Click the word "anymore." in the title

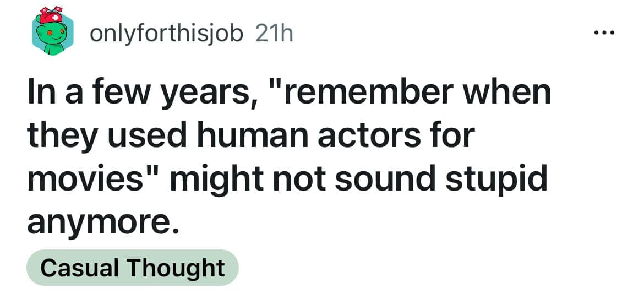click(103, 222)
